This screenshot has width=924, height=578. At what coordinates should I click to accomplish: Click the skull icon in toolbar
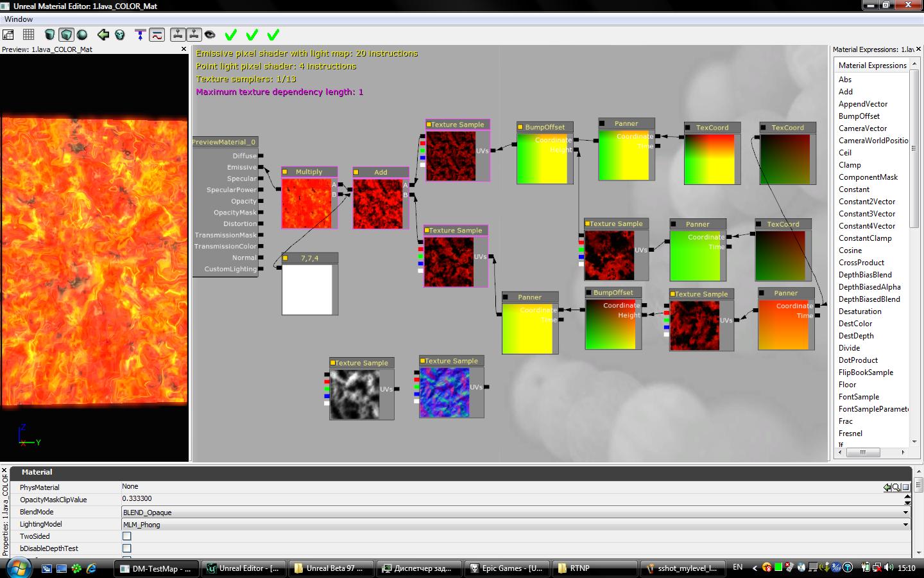click(120, 35)
